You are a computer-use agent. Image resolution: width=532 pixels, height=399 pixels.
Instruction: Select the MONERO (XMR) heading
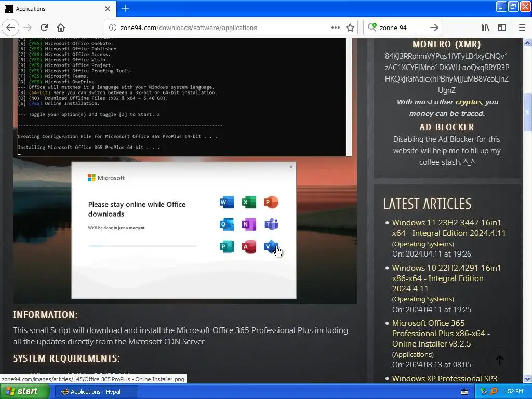446,44
